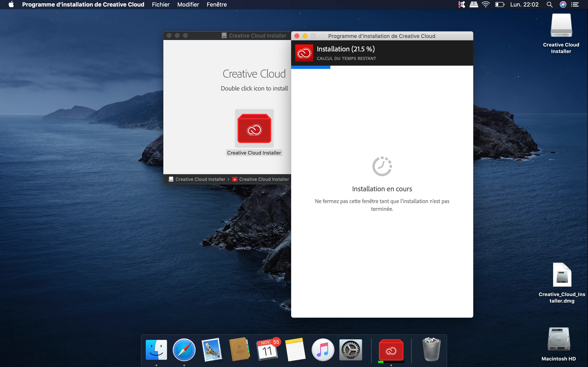
Task: Open the Trash in the Dock
Action: 431,350
